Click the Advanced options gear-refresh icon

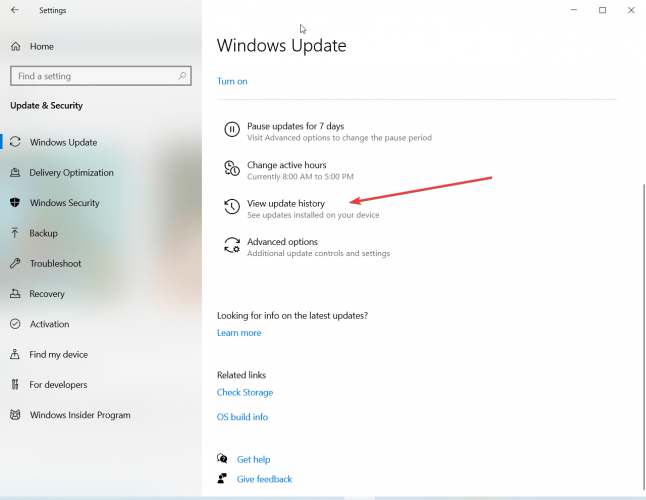click(232, 245)
